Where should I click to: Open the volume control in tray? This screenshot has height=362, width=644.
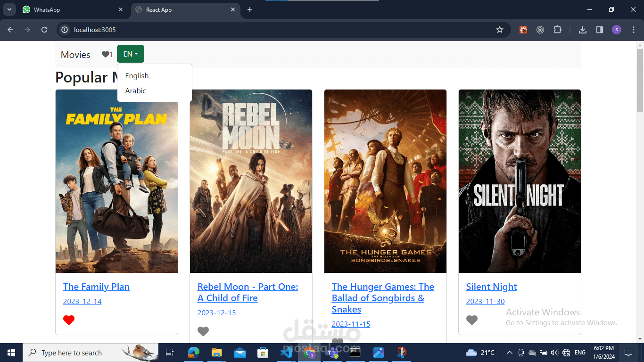[x=554, y=353]
